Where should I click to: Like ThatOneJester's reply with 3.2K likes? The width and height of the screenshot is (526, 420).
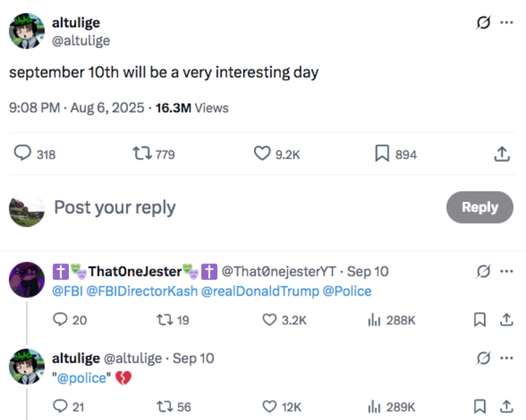pyautogui.click(x=269, y=320)
